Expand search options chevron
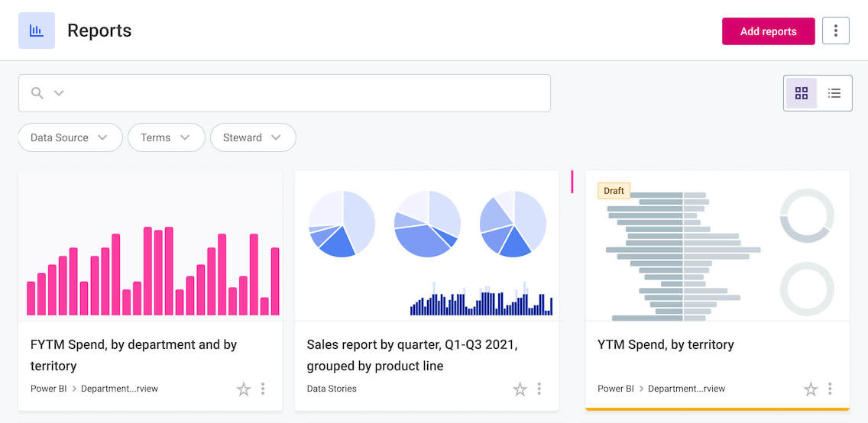Screen dimensions: 868x423 59,93
